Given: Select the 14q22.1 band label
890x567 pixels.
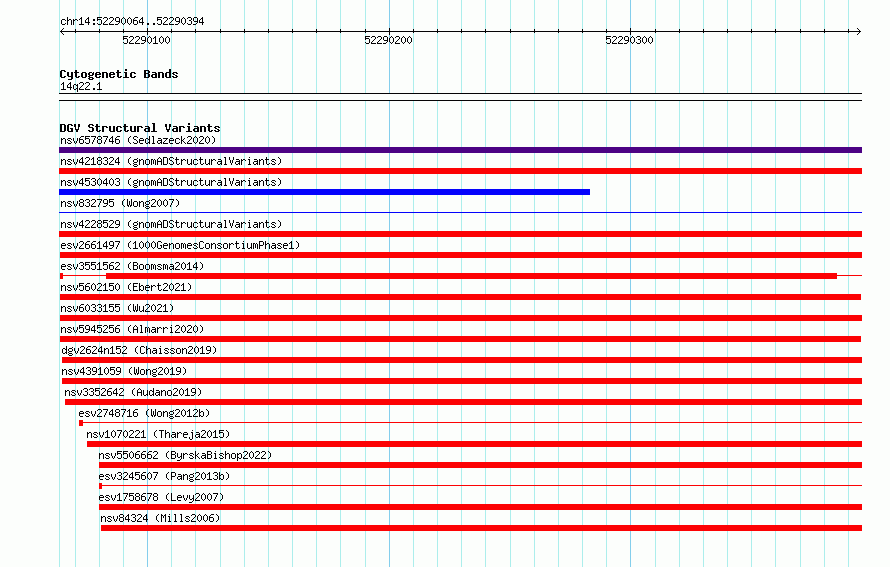Looking at the screenshot, I should (81, 86).
